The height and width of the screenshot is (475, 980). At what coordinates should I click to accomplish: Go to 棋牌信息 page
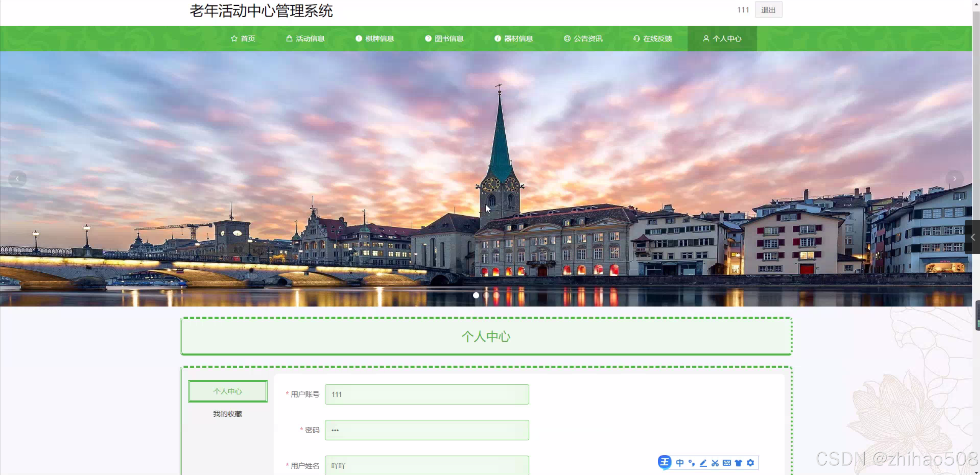[x=375, y=39]
